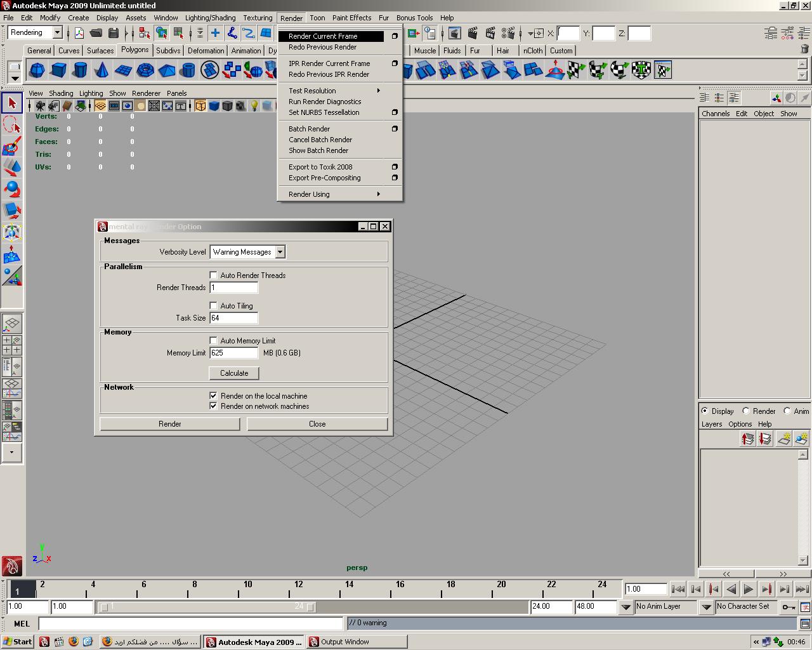Viewport: 812px width, 650px height.
Task: Open the Render Settings clapperboard icon
Action: pos(507,33)
